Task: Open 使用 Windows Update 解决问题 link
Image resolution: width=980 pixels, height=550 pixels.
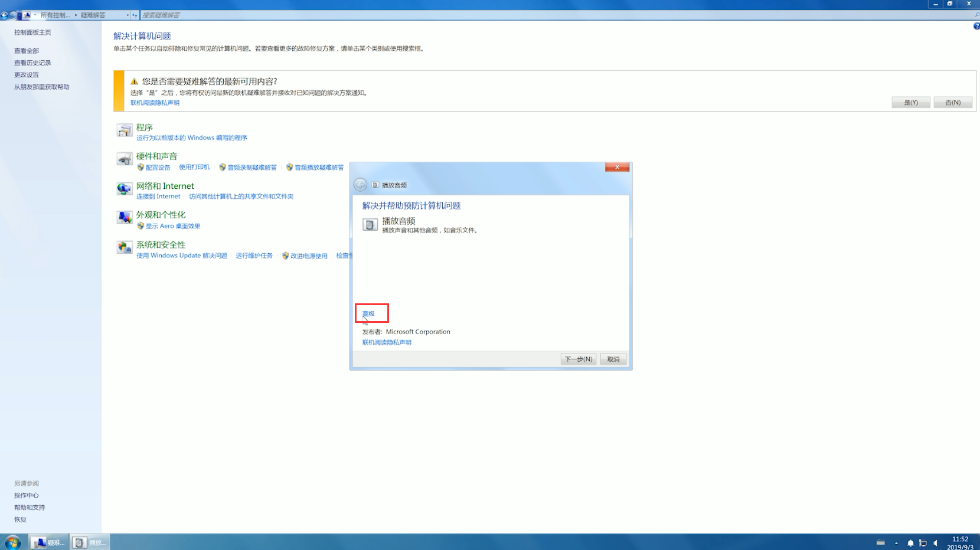Action: pyautogui.click(x=182, y=256)
